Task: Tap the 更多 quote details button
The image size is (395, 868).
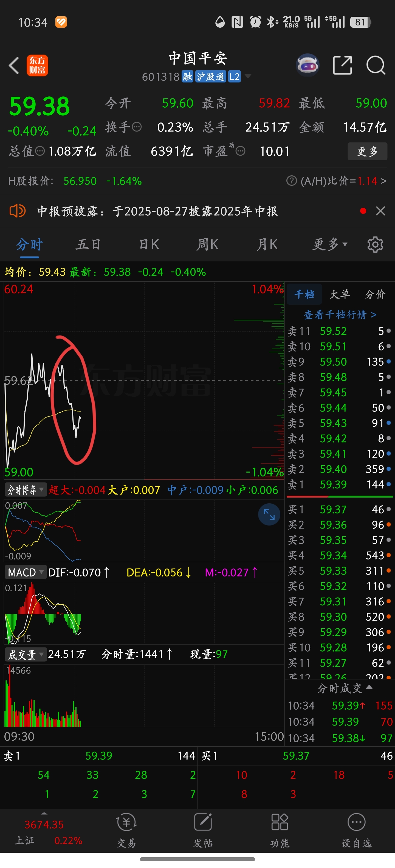Action: pos(367,151)
